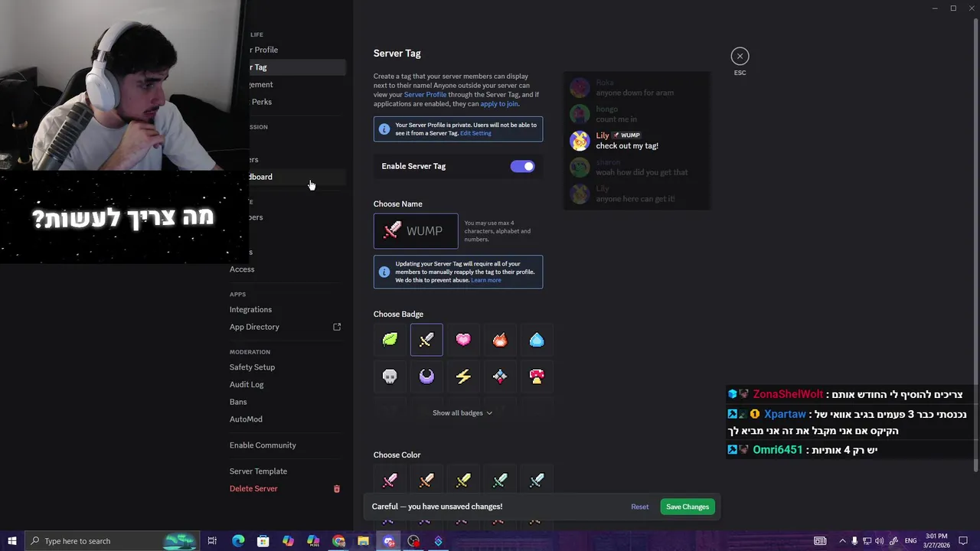Screen dimensions: 980x551
Task: Click the "Choose Color" heading
Action: 397,455
